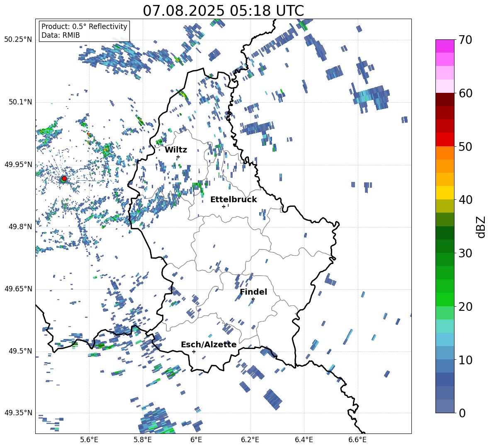Click the colorbar tick label 30
The image size is (491, 448).
point(465,253)
